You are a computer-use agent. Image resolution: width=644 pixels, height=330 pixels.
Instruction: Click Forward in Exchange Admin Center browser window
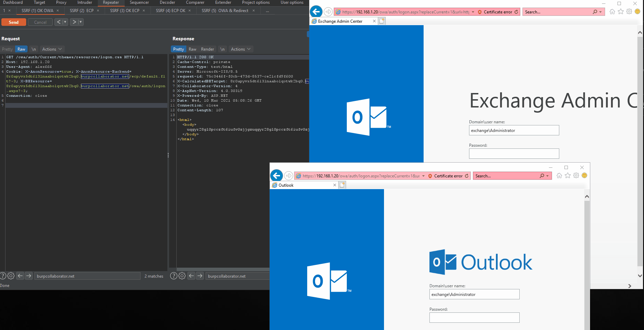click(328, 12)
